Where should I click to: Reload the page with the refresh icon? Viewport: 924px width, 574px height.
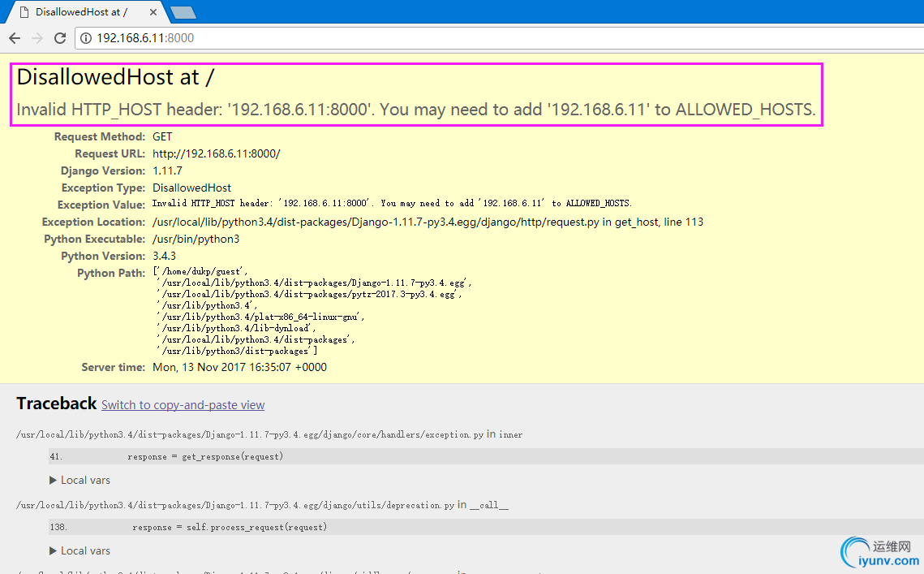(59, 38)
